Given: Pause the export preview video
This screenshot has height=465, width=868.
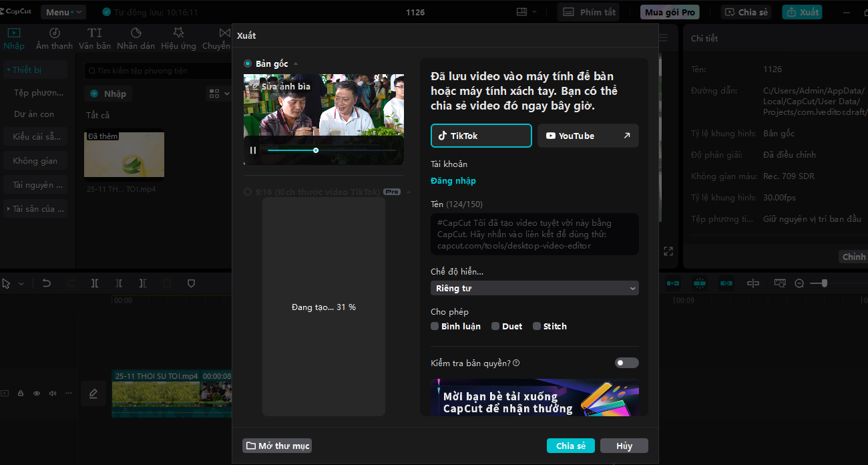Looking at the screenshot, I should click(x=253, y=150).
